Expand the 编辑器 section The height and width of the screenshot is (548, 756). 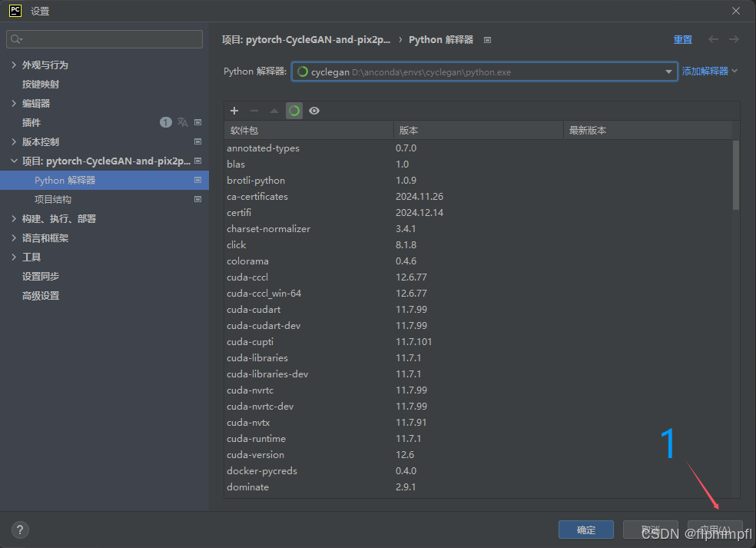tap(14, 103)
